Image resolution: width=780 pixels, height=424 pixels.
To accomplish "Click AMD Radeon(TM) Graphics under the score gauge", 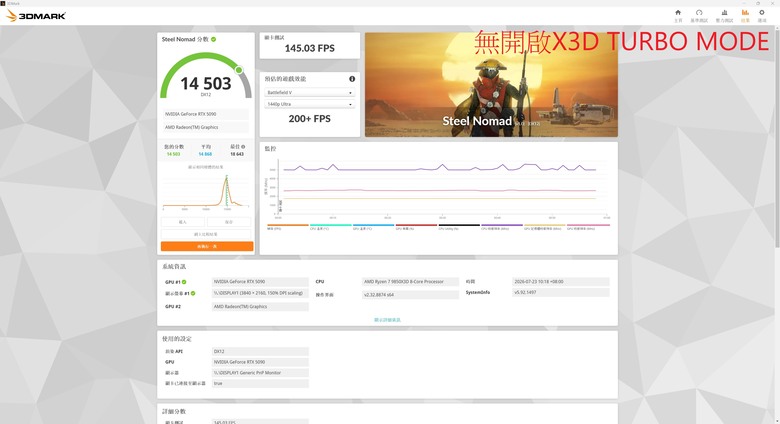I will (206, 127).
